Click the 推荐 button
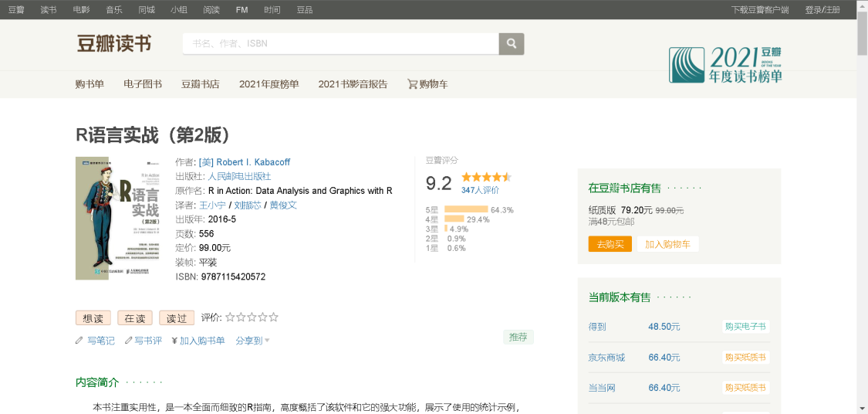The width and height of the screenshot is (868, 414). (518, 337)
